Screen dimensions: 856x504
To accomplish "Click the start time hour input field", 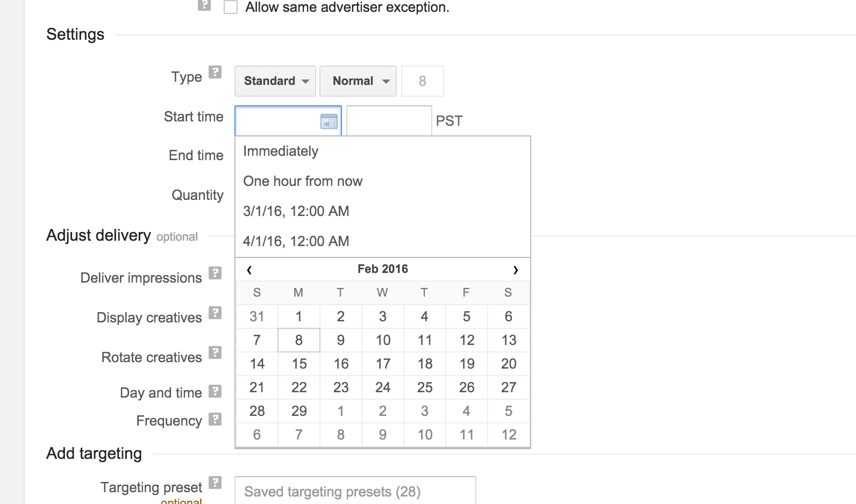I will coord(389,121).
